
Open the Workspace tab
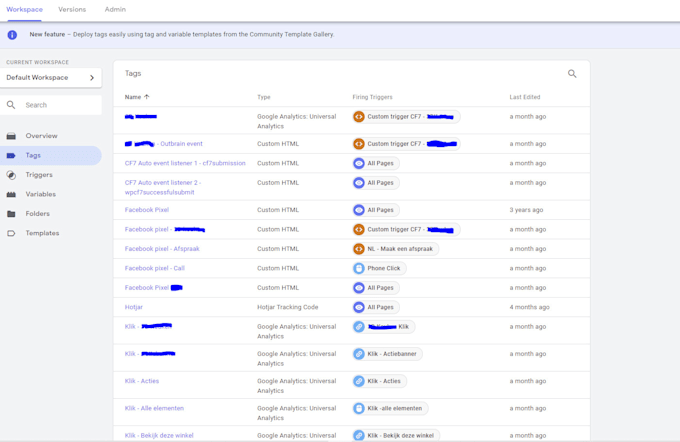25,9
